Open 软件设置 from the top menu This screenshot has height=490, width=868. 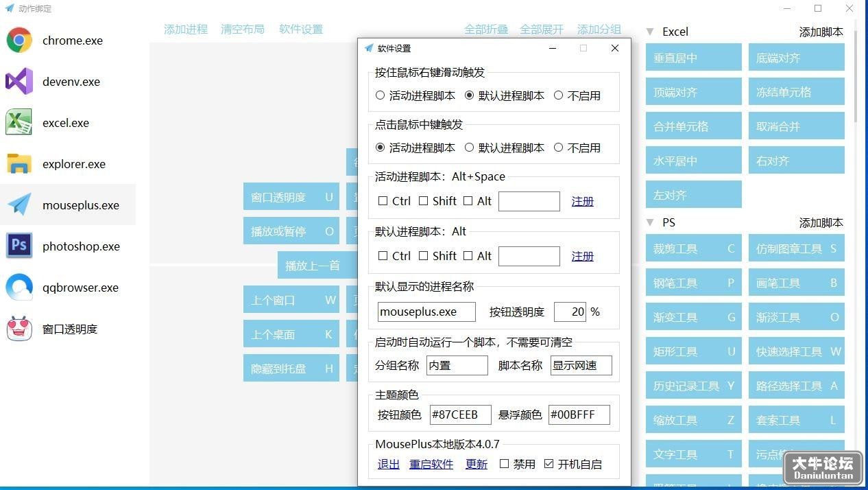pos(301,30)
